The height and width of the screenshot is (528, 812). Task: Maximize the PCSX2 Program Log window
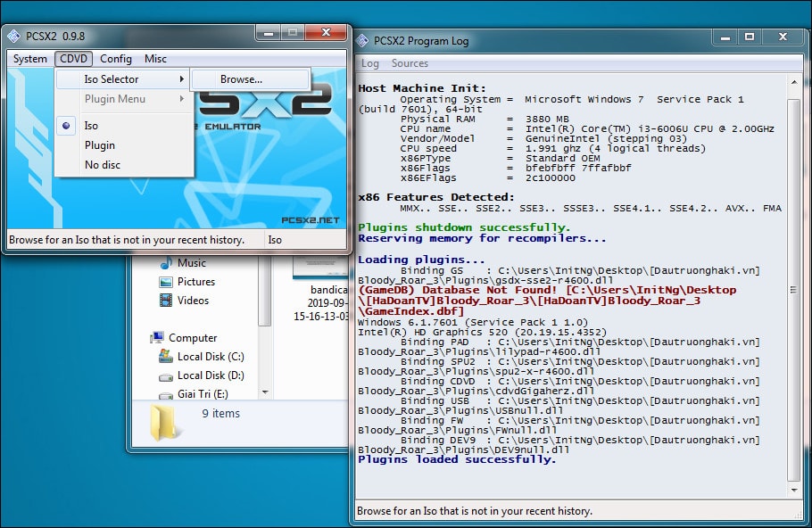pos(750,37)
